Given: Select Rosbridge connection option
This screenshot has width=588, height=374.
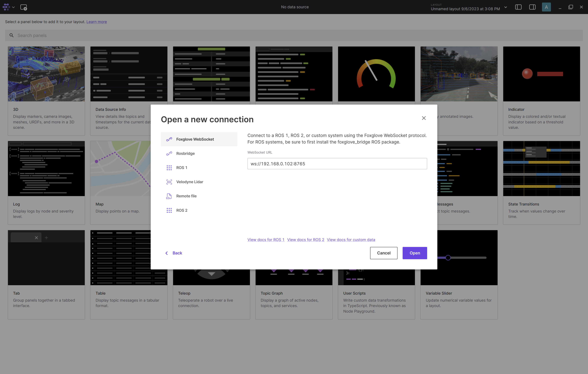Looking at the screenshot, I should click(185, 154).
